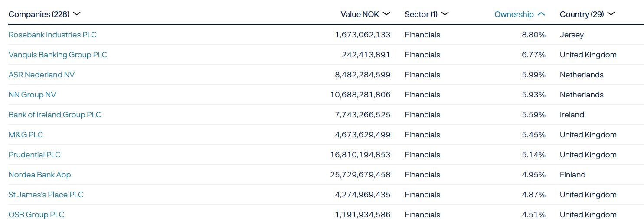Click the chevron next to Companies (228)

coord(77,14)
